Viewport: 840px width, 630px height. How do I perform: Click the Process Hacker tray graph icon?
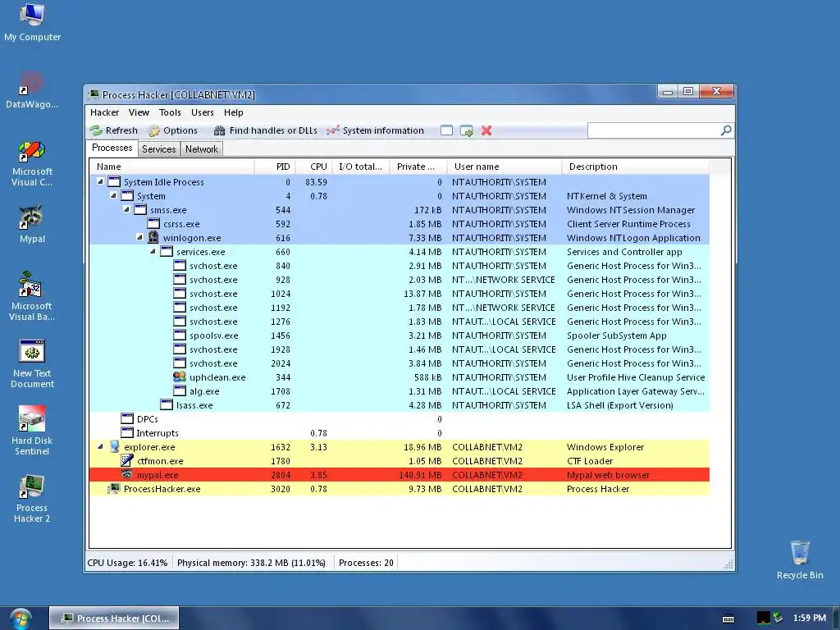point(764,619)
